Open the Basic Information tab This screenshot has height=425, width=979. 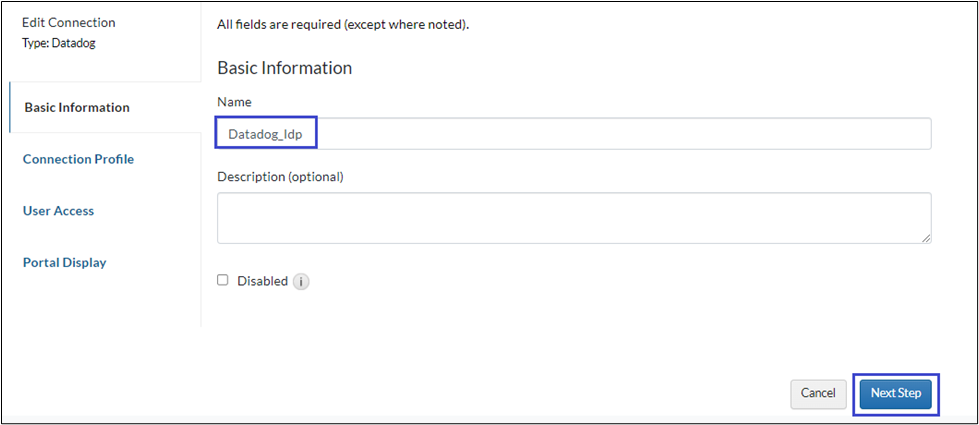77,108
